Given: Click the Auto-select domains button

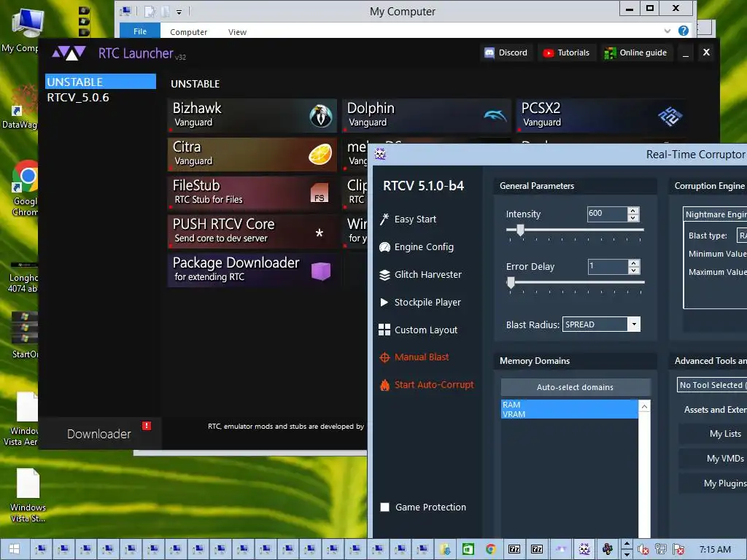Looking at the screenshot, I should pos(576,387).
